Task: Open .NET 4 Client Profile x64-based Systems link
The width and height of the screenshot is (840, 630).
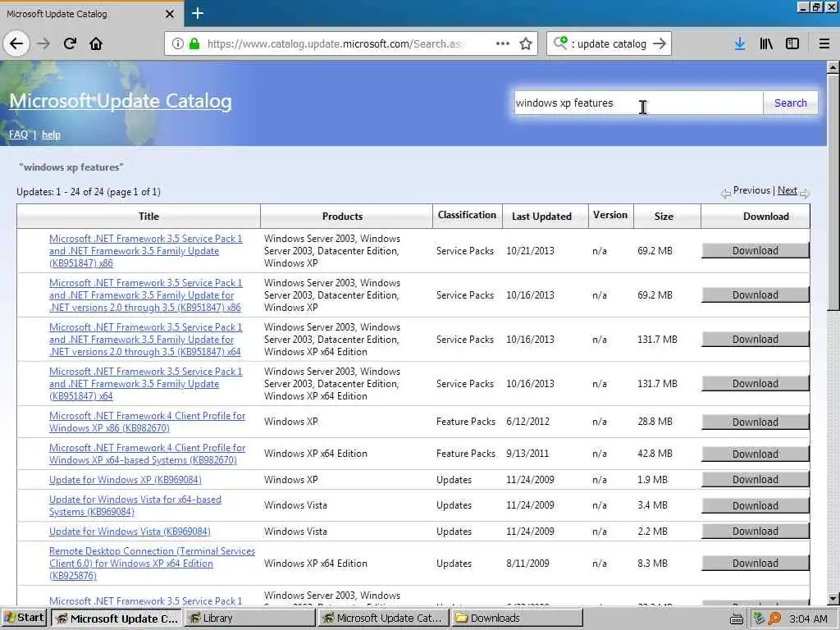Action: coord(148,454)
